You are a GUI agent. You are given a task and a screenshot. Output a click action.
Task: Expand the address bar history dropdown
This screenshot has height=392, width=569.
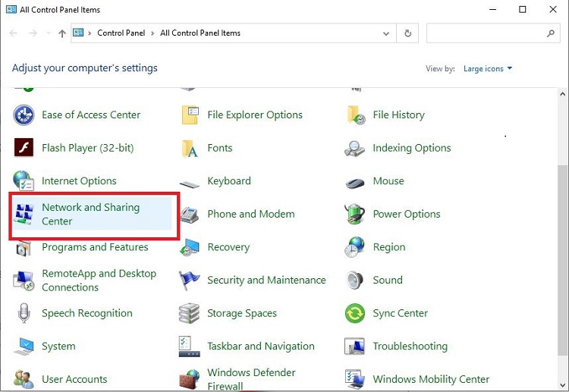pyautogui.click(x=386, y=33)
